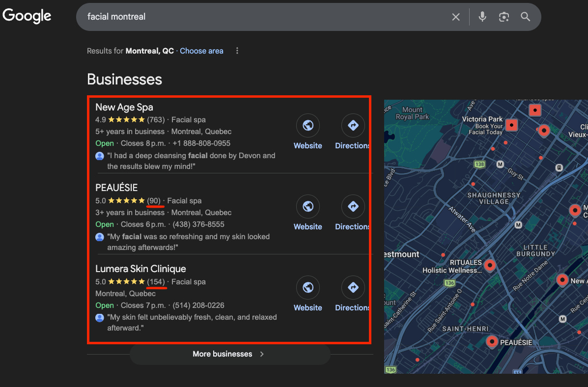This screenshot has width=588, height=387.
Task: Click More businesses button
Action: pos(230,354)
